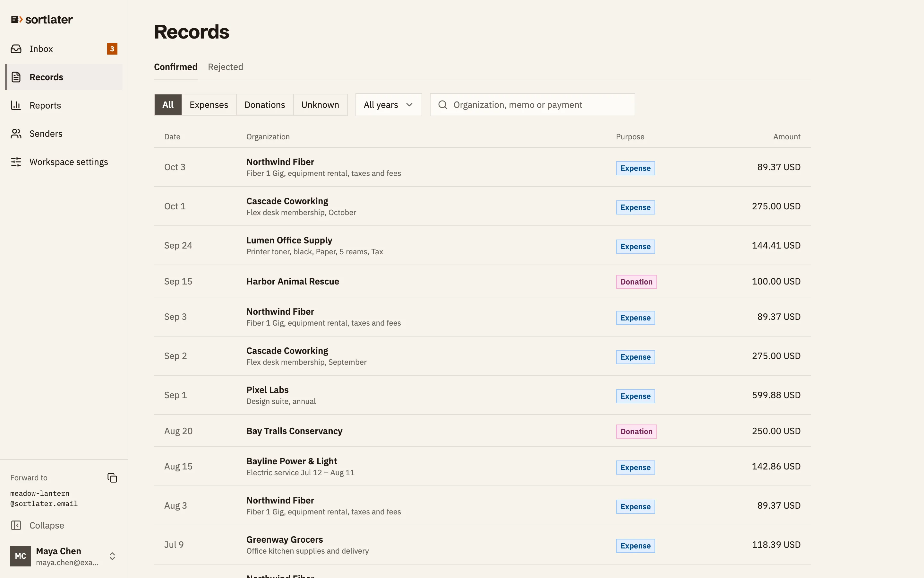Click the 142.86 USD amount
This screenshot has height=578, width=924.
coord(776,466)
